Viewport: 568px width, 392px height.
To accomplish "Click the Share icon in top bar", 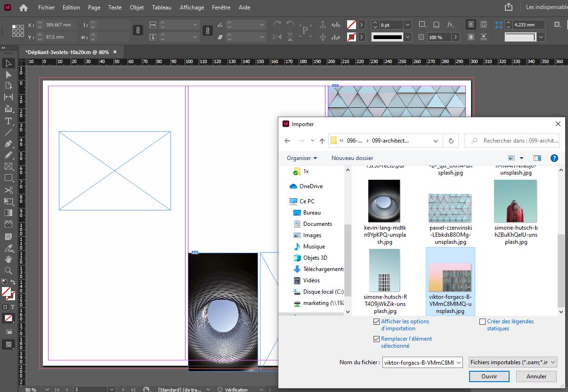I will tap(508, 7).
